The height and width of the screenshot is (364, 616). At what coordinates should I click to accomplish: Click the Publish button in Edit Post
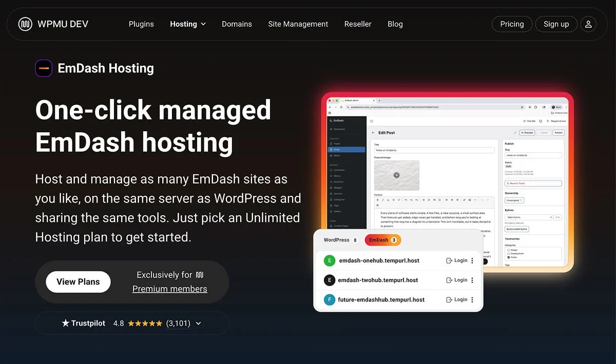click(x=559, y=133)
